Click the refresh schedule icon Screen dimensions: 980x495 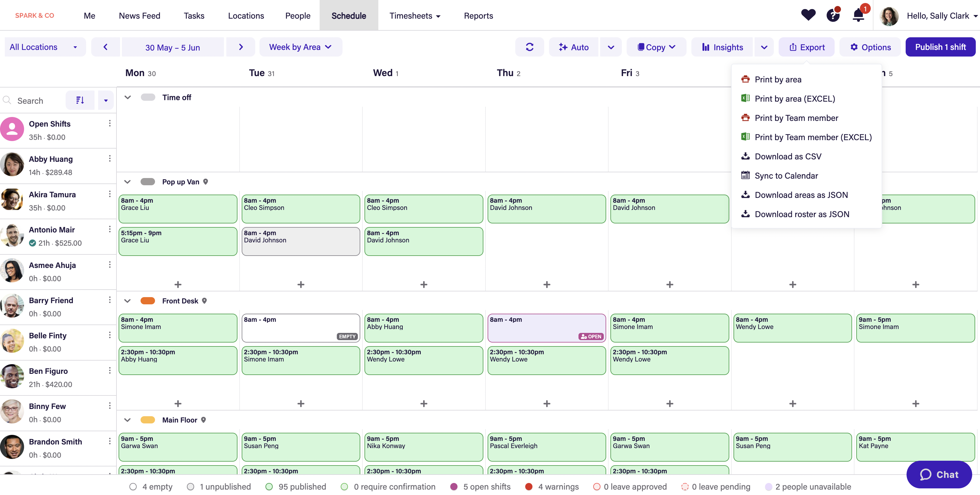[x=529, y=47]
